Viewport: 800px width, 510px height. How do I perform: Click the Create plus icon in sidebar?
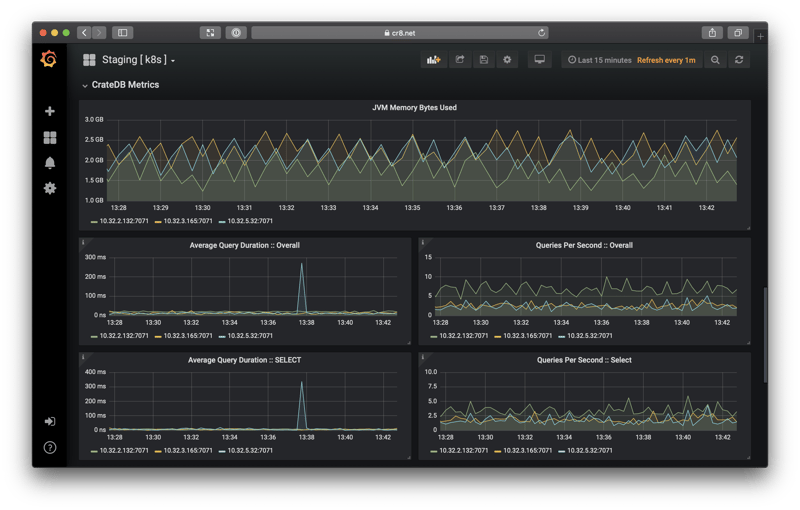pos(49,111)
